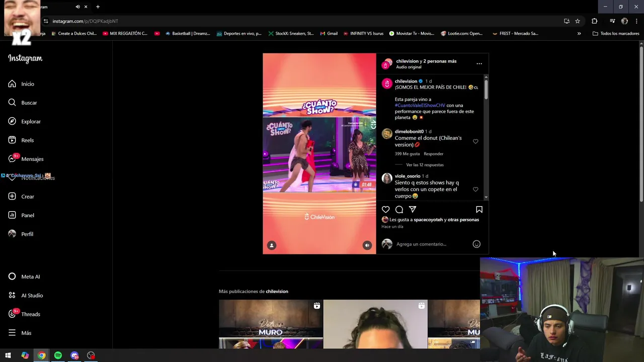644x362 pixels.
Task: Open post options three-dot menu
Action: point(479,64)
